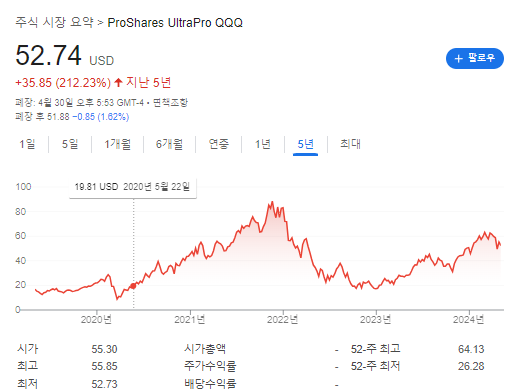The width and height of the screenshot is (519, 389).
Task: Click the 시가총액 label
Action: 205,349
